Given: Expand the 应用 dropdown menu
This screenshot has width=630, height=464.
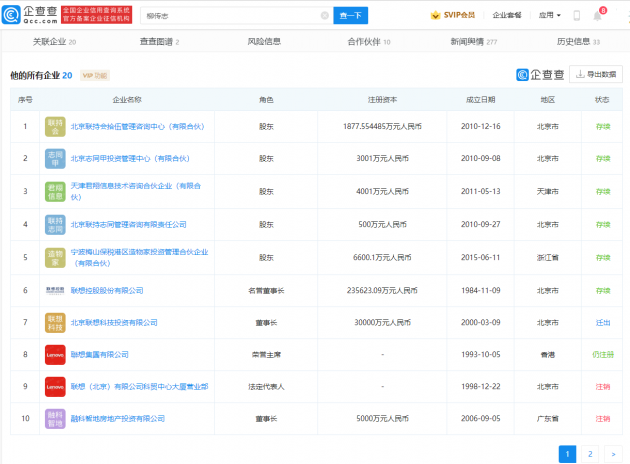Looking at the screenshot, I should pos(551,16).
